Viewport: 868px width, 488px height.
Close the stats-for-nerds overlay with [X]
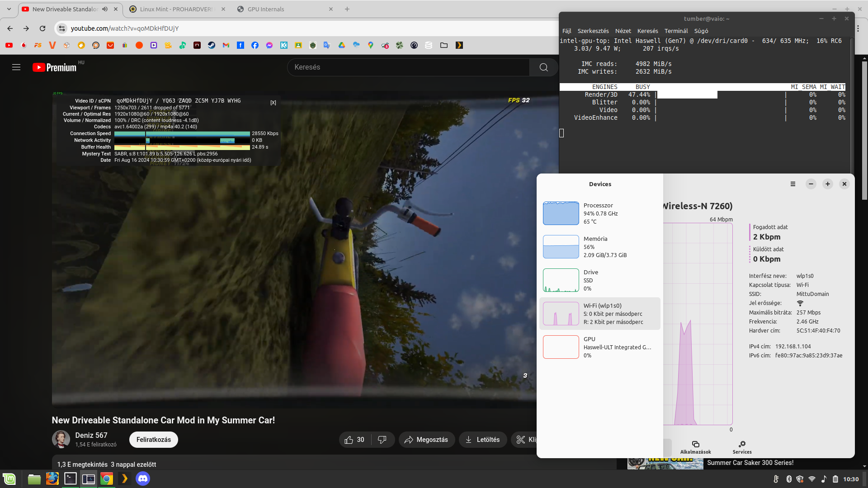[x=273, y=103]
